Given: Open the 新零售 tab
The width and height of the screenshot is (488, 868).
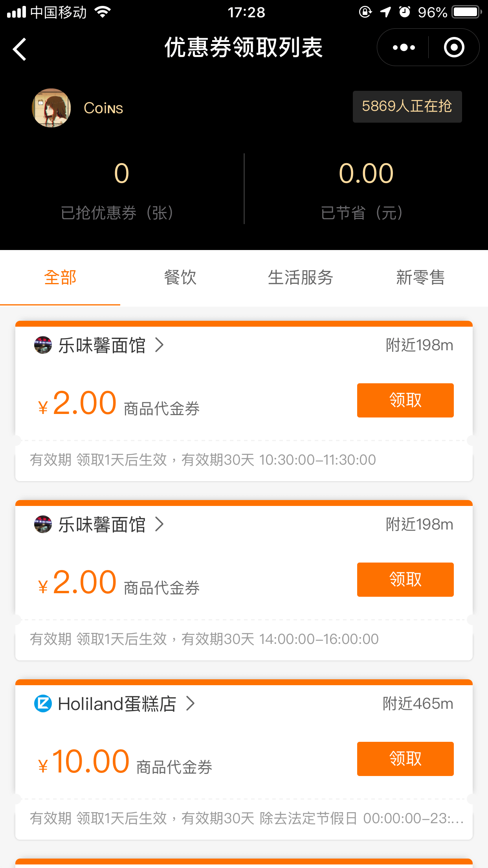Looking at the screenshot, I should coord(420,278).
